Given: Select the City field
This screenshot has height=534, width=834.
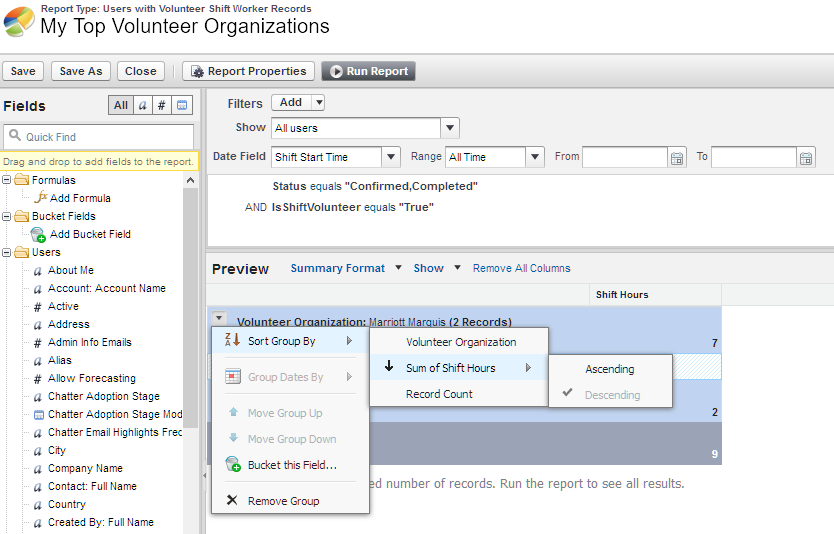Looking at the screenshot, I should pos(57,451).
